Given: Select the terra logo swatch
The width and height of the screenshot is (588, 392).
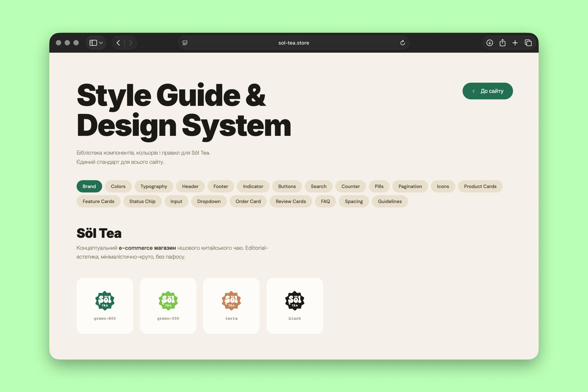Looking at the screenshot, I should click(231, 306).
